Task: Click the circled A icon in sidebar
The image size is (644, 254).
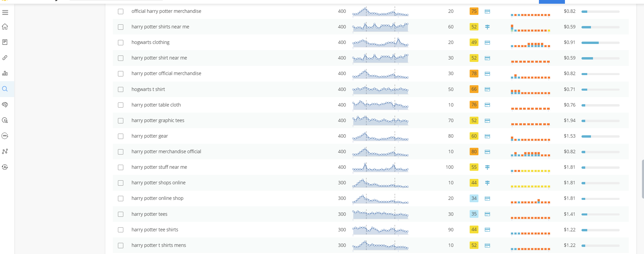Action: click(x=5, y=167)
